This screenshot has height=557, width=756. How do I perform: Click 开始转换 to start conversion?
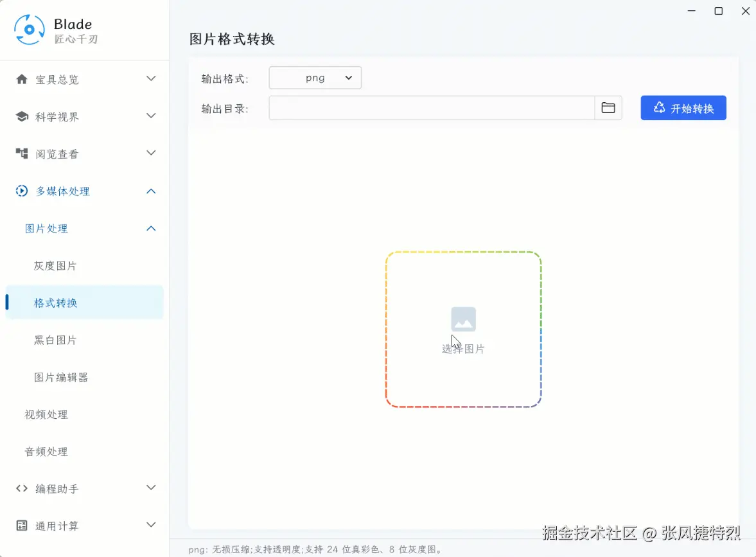[683, 107]
